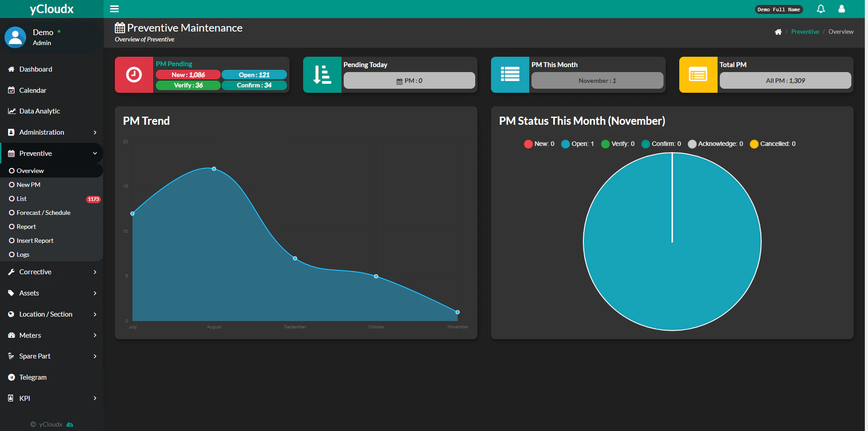
Task: Click the Data Analytic chart icon
Action: point(11,111)
